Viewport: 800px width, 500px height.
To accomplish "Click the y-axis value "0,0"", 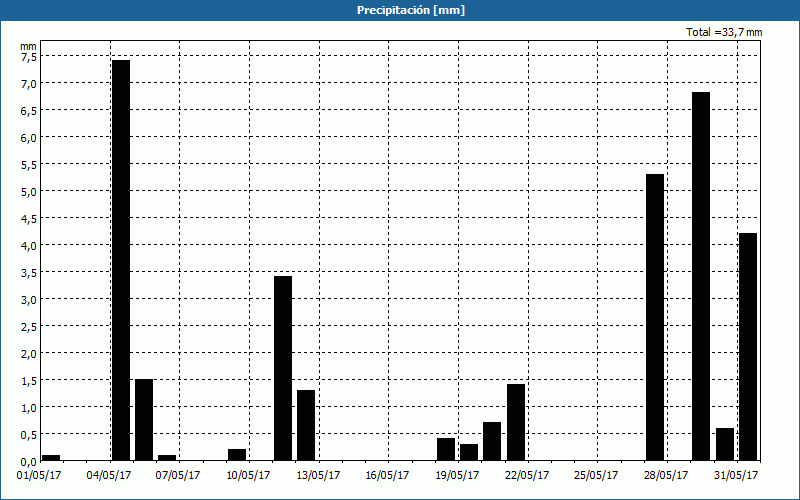I will [29, 462].
